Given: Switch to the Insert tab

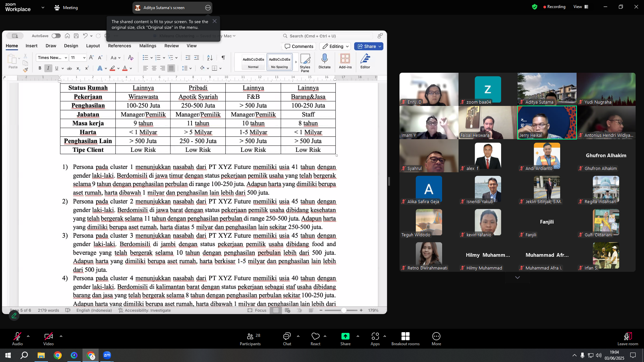Looking at the screenshot, I should point(32,46).
